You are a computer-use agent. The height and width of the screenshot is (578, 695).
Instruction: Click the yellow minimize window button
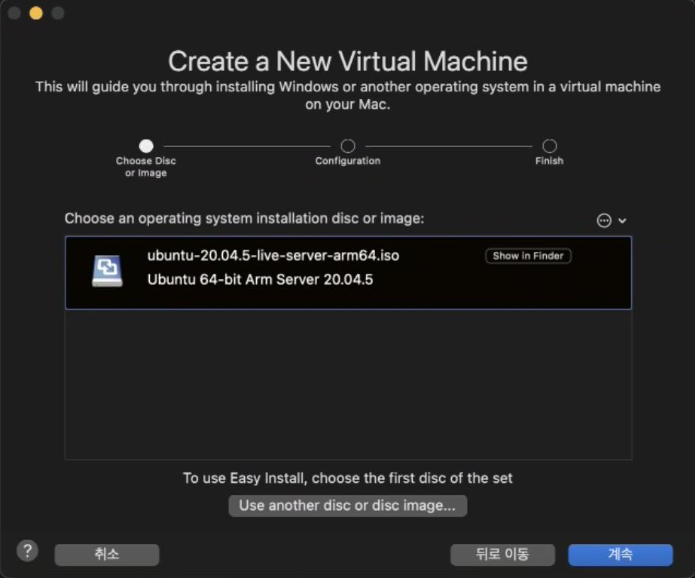[x=36, y=13]
